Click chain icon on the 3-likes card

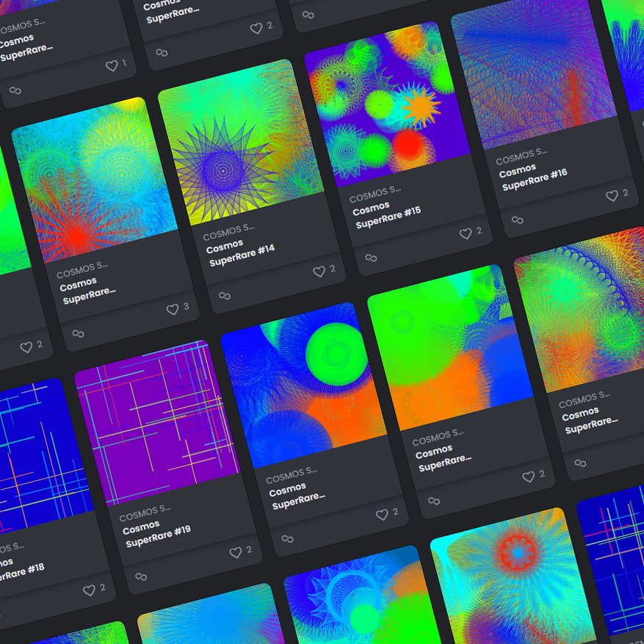click(x=78, y=333)
